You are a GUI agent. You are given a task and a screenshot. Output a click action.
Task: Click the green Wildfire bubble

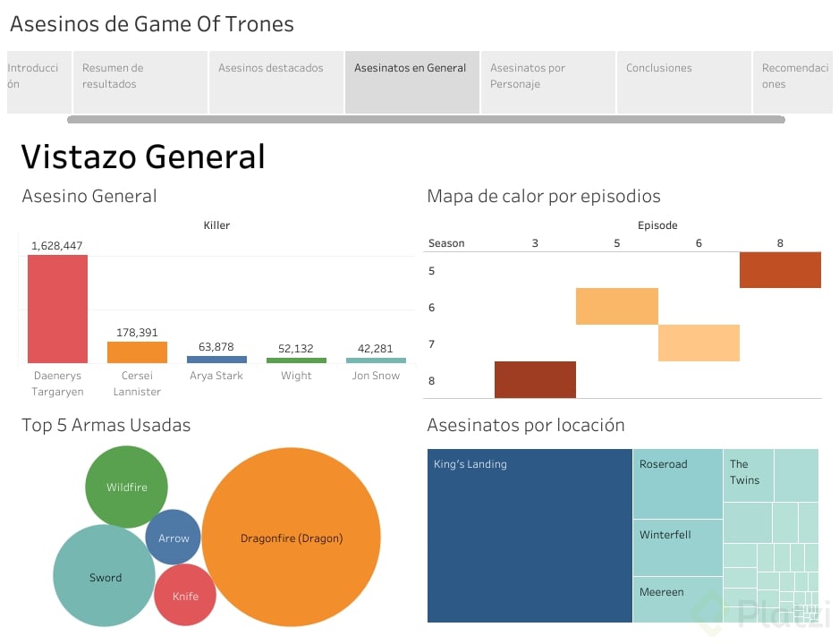(126, 487)
